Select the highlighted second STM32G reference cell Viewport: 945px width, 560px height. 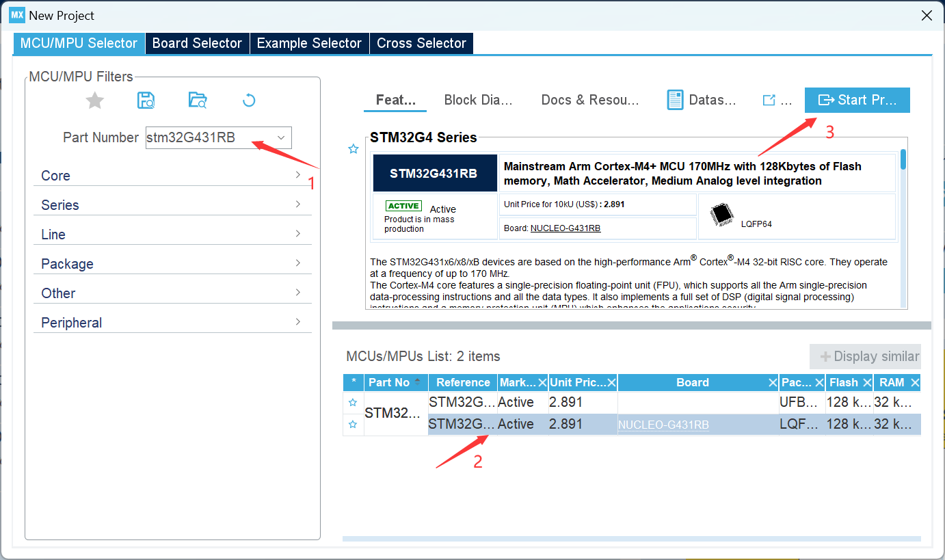[462, 425]
